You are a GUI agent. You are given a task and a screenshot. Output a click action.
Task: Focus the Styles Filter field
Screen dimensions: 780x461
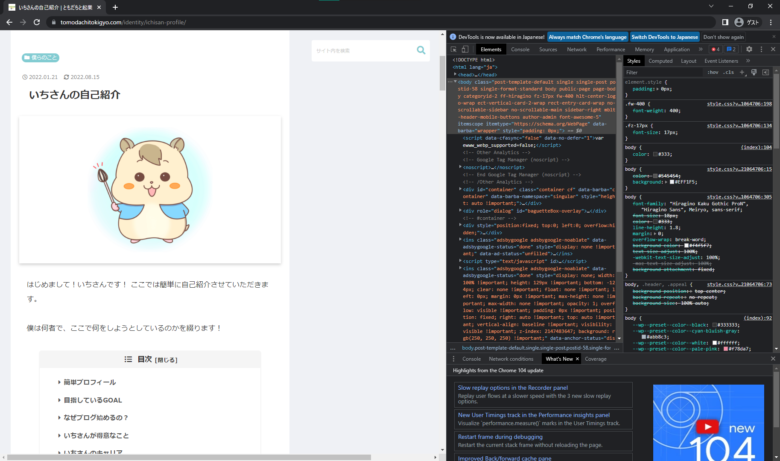pyautogui.click(x=664, y=72)
